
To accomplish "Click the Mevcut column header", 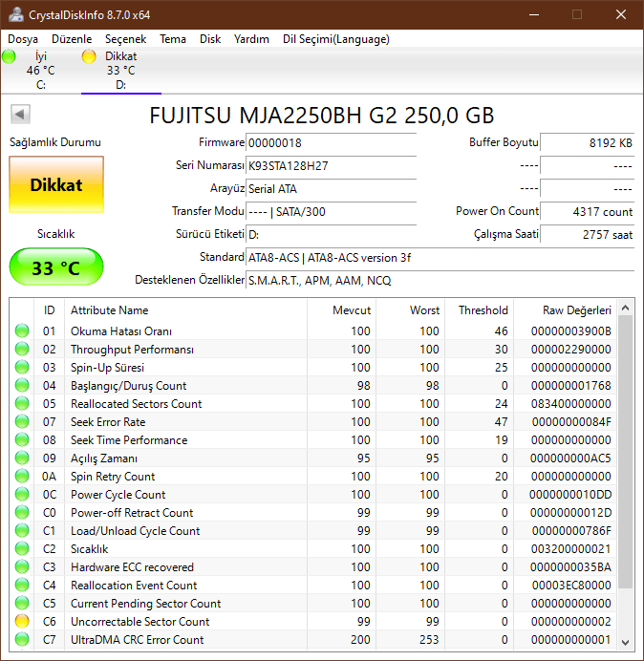I will tap(342, 310).
